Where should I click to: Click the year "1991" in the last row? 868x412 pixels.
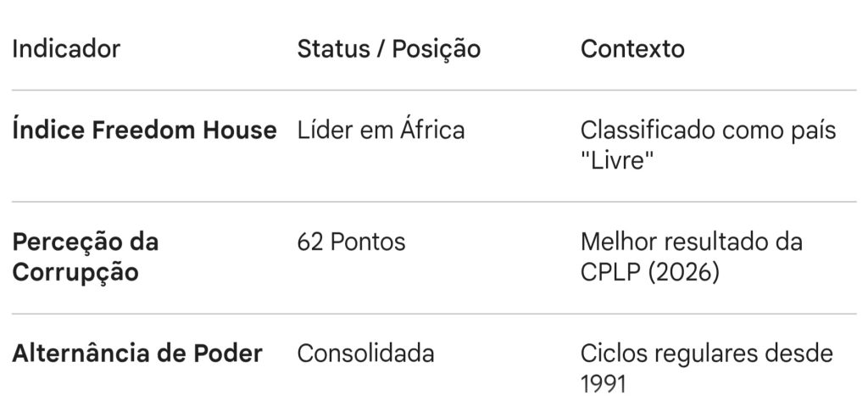603,383
